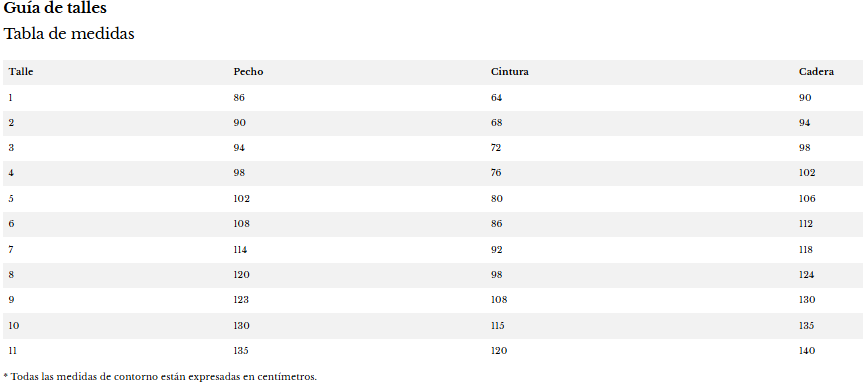Click the Tabla de medidas subtitle
Viewport: 863px width, 389px height.
[69, 34]
